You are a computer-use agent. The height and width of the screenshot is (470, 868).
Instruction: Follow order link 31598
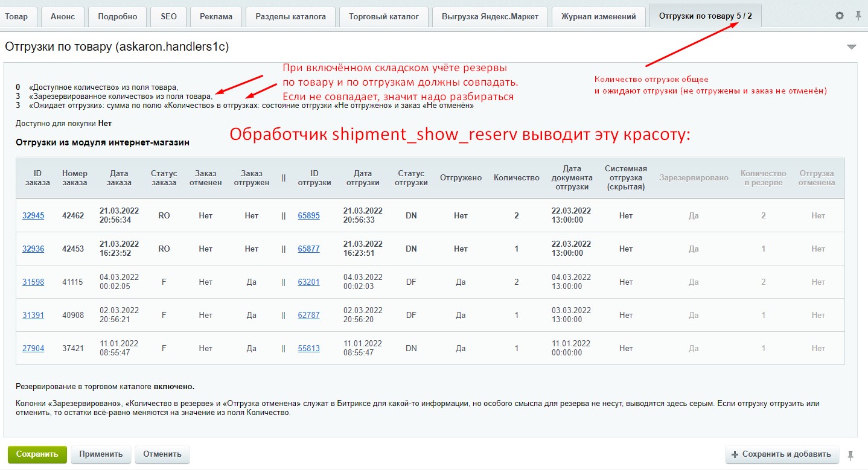tap(33, 282)
